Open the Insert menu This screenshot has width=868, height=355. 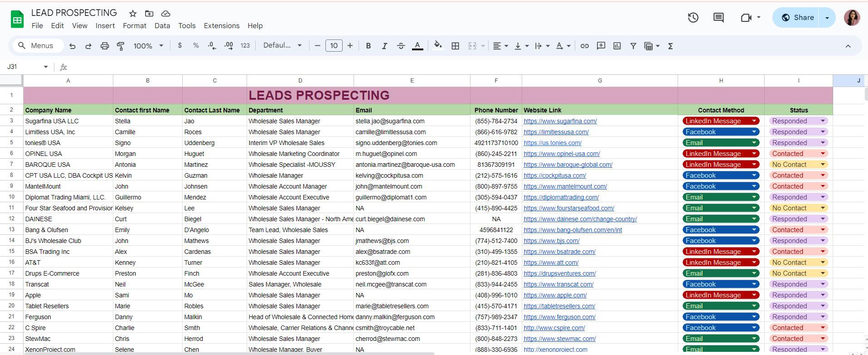point(105,26)
